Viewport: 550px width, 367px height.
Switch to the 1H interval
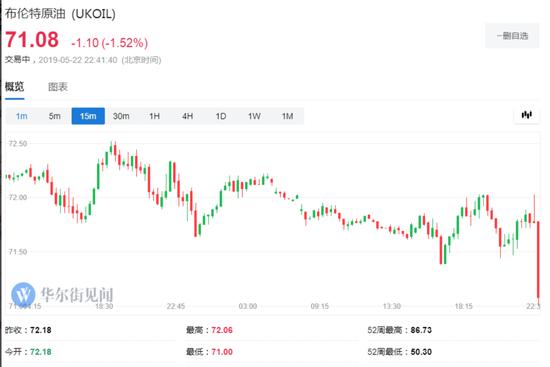pyautogui.click(x=154, y=116)
